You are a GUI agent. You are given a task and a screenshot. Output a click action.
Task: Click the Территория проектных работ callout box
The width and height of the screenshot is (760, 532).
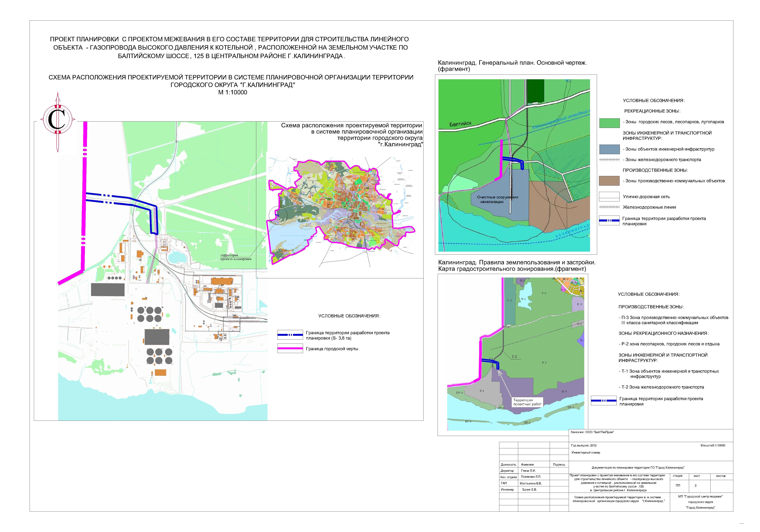527,402
